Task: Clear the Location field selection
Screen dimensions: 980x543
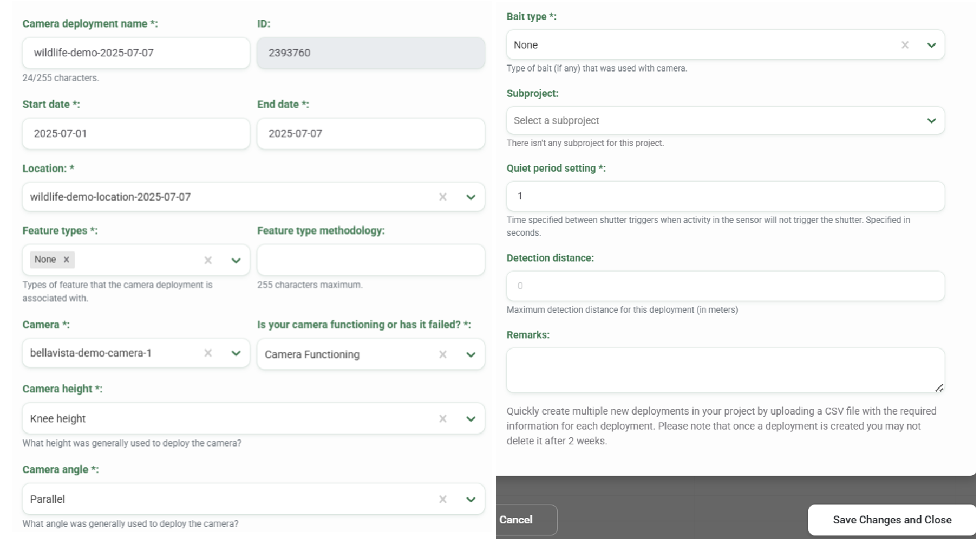Action: 442,197
